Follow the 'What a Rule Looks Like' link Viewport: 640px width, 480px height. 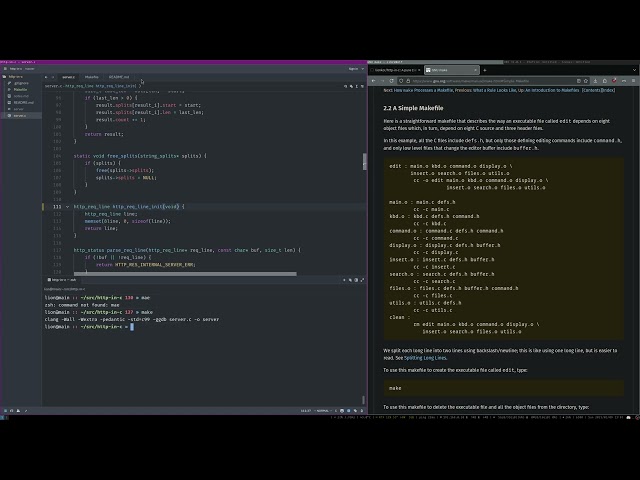494,90
